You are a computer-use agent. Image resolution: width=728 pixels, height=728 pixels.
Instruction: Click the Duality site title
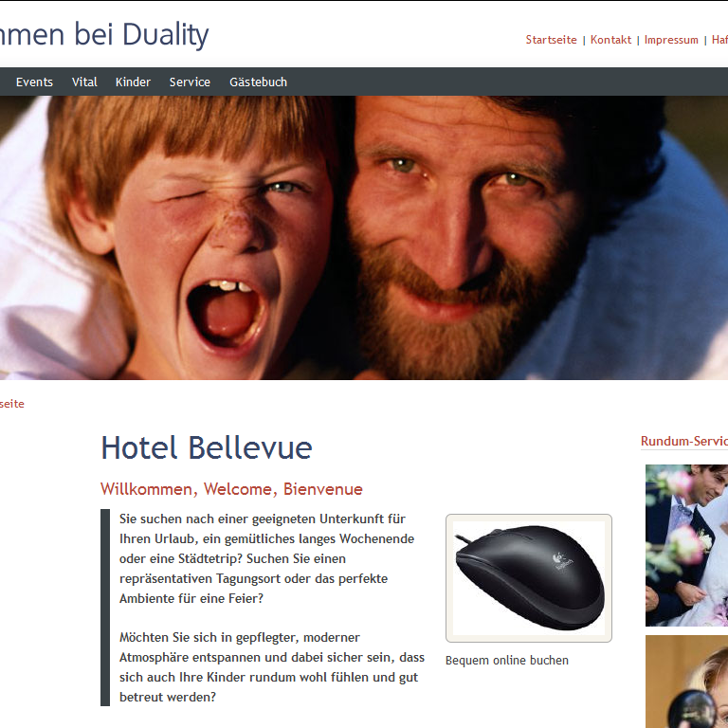(x=104, y=34)
